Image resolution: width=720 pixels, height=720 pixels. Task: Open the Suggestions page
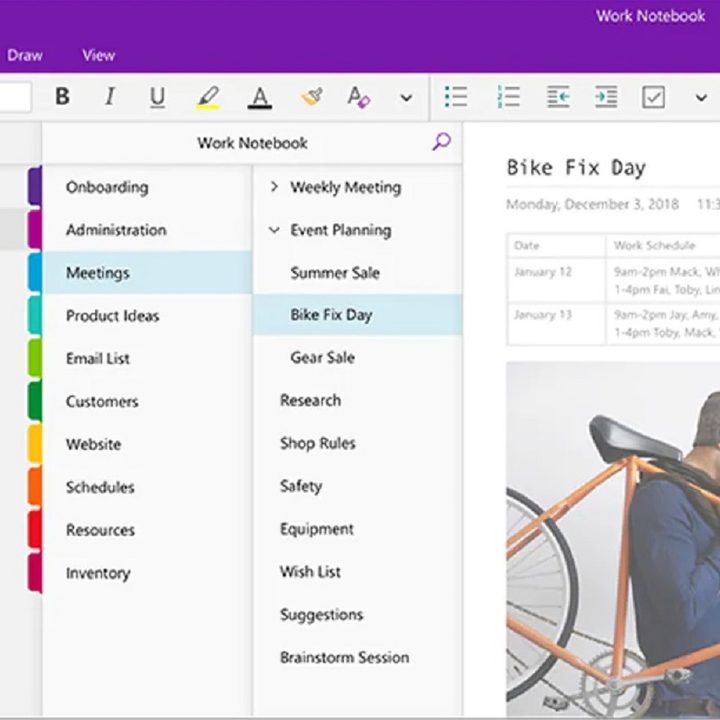pyautogui.click(x=358, y=614)
